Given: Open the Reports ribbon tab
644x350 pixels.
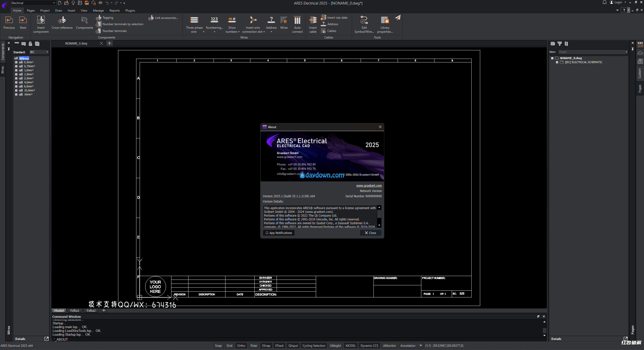Looking at the screenshot, I should click(115, 11).
